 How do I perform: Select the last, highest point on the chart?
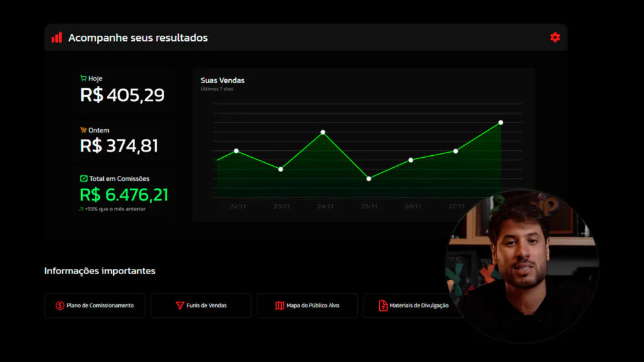(501, 123)
